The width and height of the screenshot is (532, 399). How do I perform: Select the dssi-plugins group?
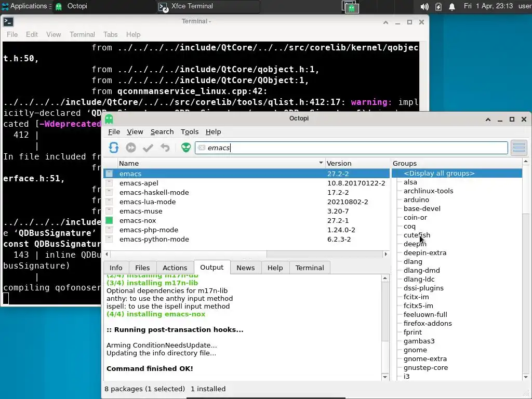[x=423, y=288]
